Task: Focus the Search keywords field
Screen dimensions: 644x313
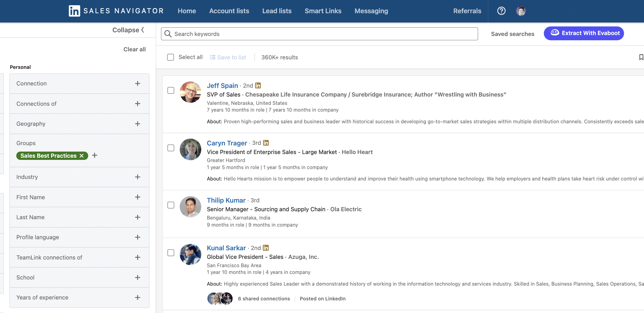Action: point(319,34)
